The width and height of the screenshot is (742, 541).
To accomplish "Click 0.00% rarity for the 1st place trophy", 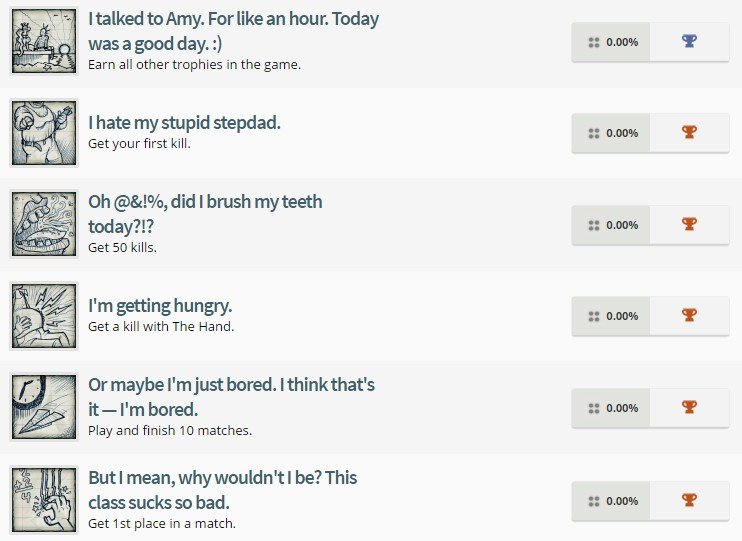I will tap(611, 500).
